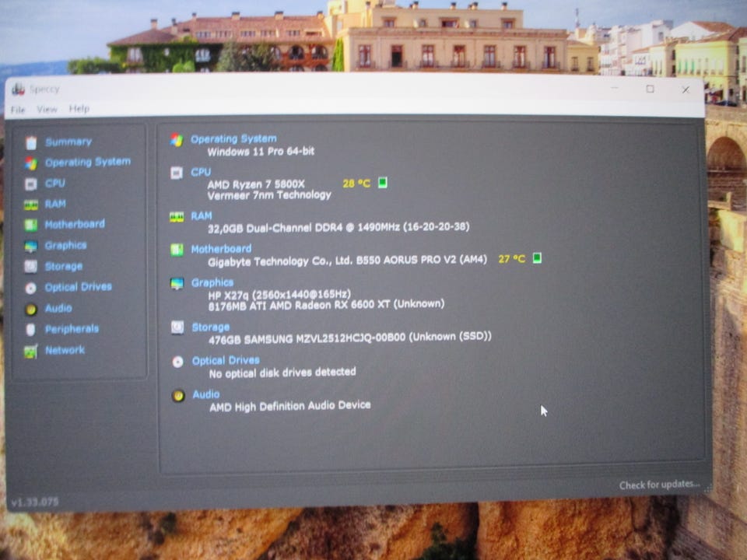Click the RAM icon in summary pane
747x560 pixels.
[x=177, y=217]
